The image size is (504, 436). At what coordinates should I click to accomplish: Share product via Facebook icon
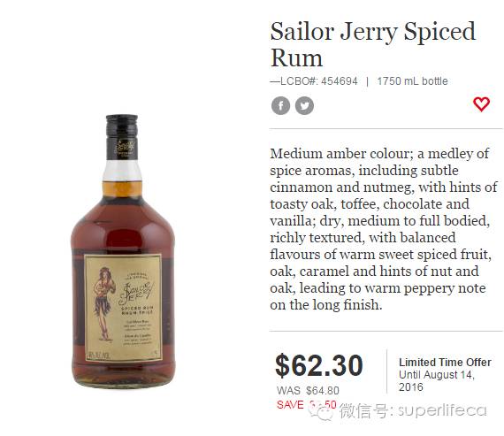click(x=280, y=105)
